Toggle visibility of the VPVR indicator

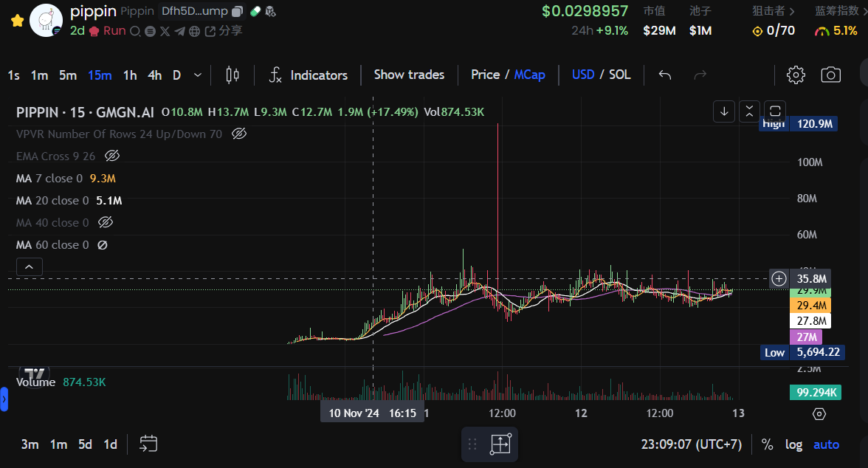(238, 134)
